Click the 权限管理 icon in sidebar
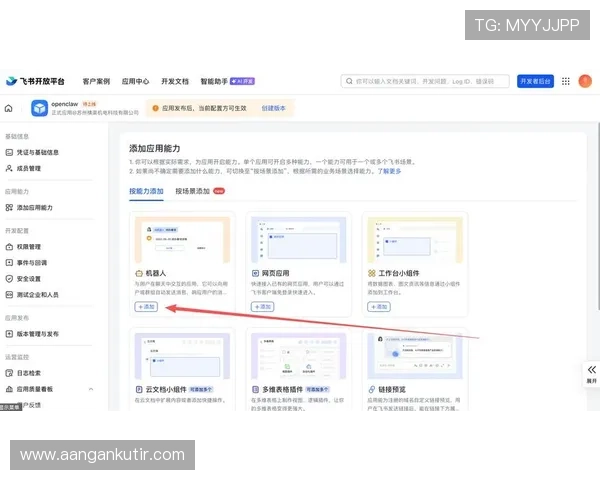Screen dimensions: 600x480 [9, 247]
